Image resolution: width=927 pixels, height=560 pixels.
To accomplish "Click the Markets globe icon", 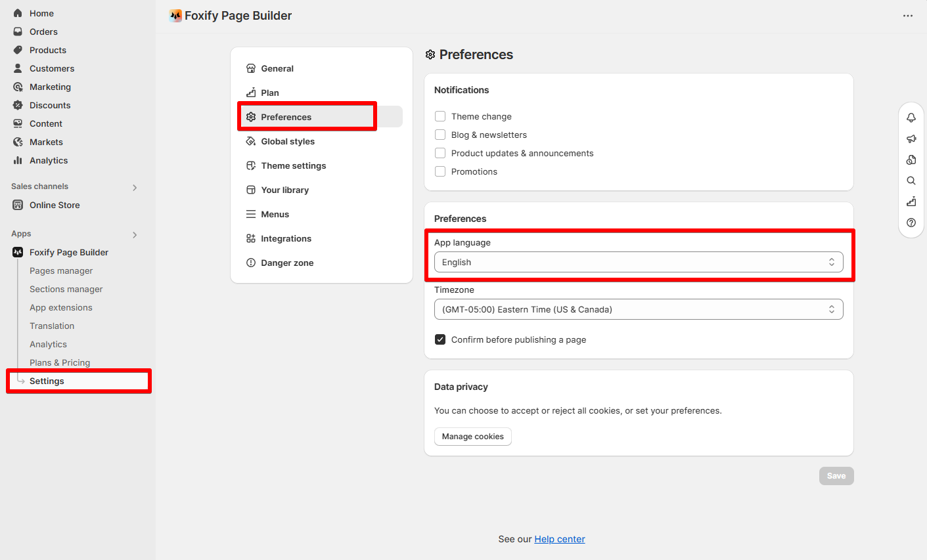I will [18, 142].
